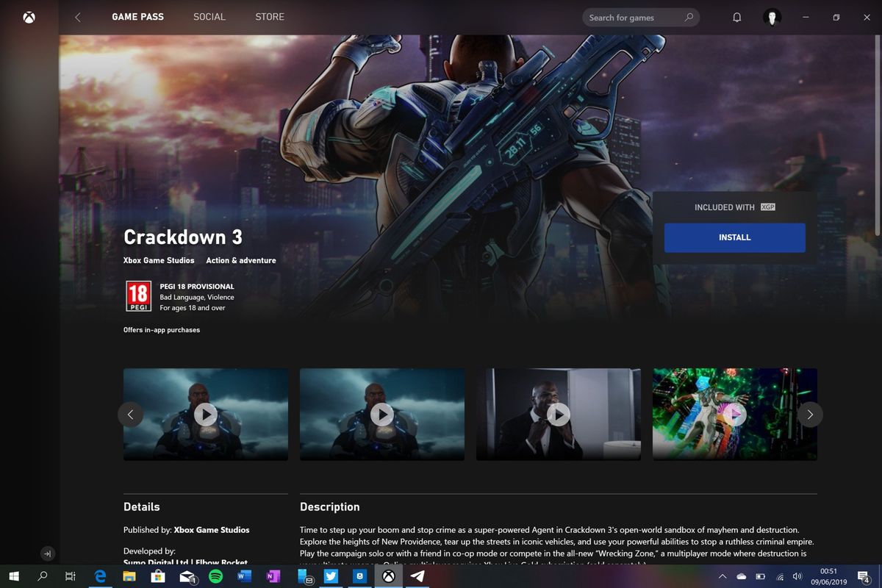The image size is (882, 588).
Task: Open Task View on the taskbar
Action: pos(71,577)
